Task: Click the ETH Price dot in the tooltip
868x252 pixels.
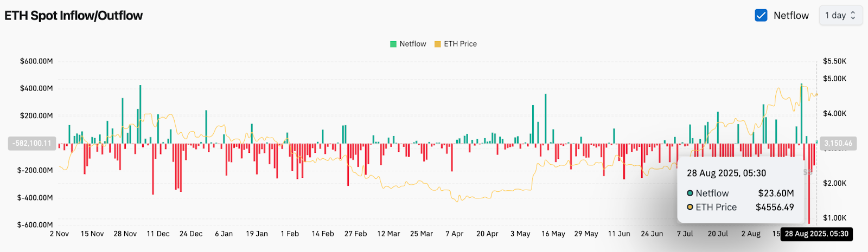Action: [690, 208]
